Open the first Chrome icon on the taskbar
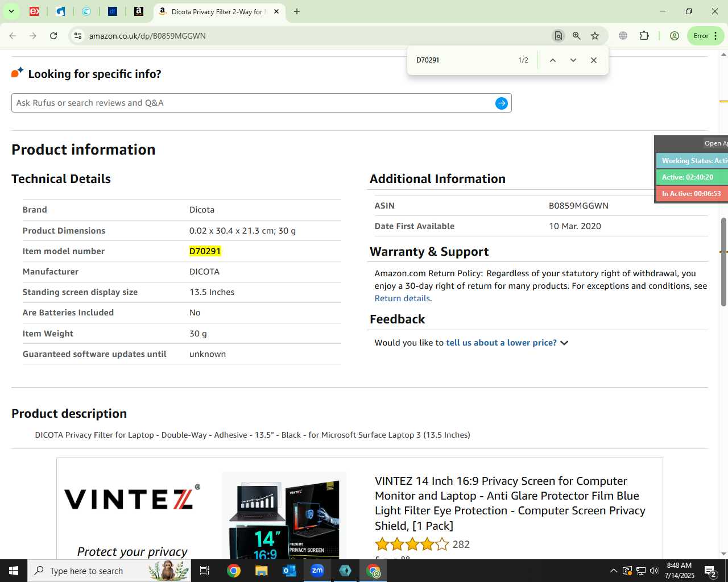This screenshot has height=582, width=728. point(234,571)
